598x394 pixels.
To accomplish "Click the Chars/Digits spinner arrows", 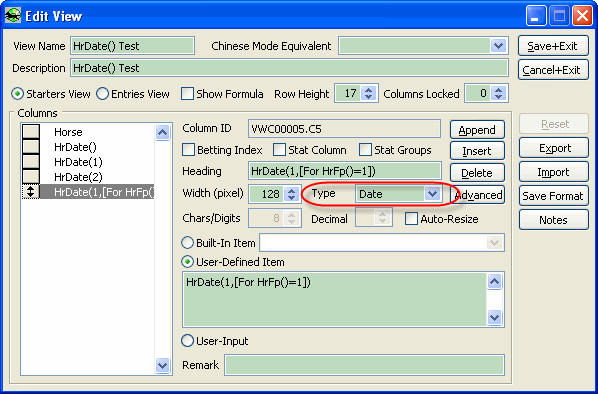I will point(292,219).
